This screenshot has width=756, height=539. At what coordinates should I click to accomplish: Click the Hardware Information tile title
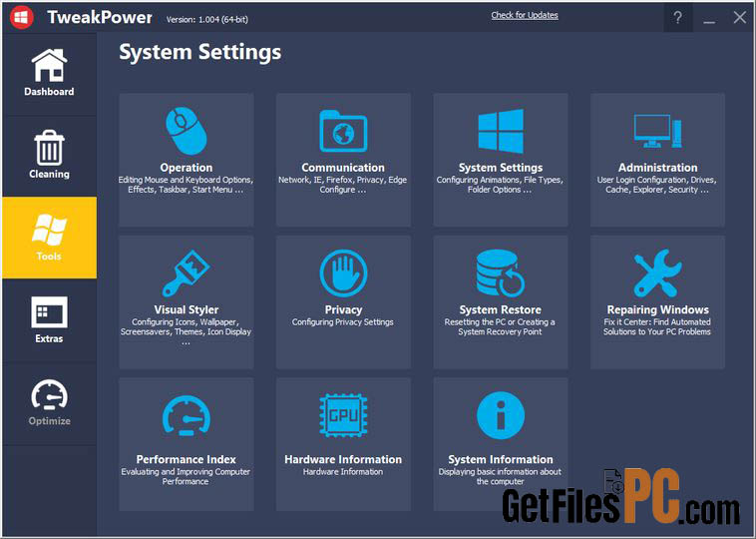click(343, 460)
